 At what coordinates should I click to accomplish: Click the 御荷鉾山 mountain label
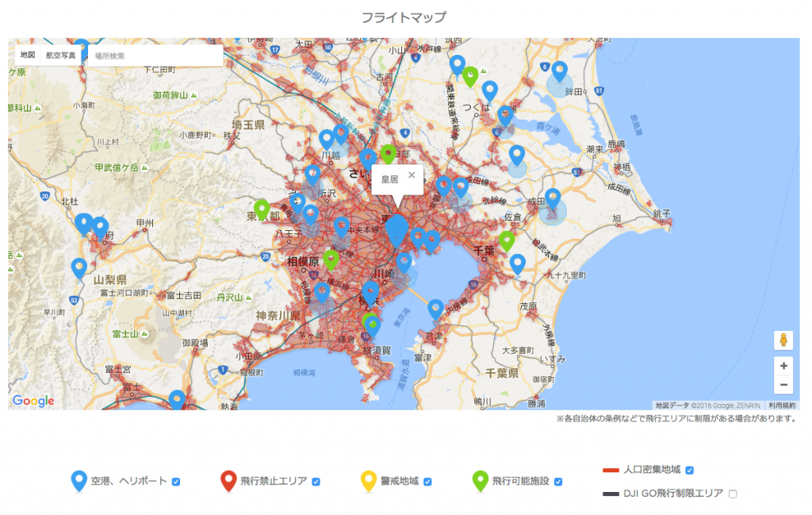[170, 94]
